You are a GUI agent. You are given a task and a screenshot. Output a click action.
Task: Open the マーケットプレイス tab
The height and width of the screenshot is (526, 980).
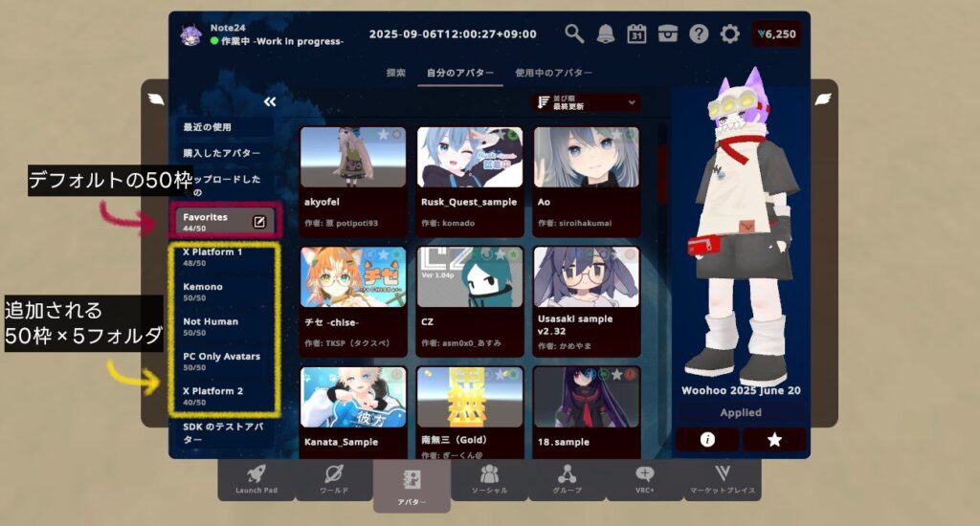(723, 480)
